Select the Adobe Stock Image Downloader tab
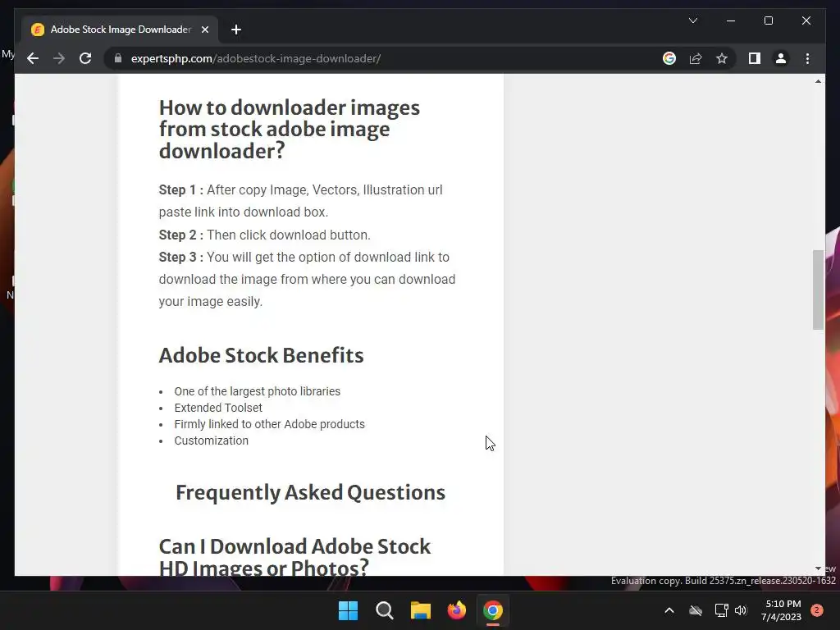 tap(120, 30)
